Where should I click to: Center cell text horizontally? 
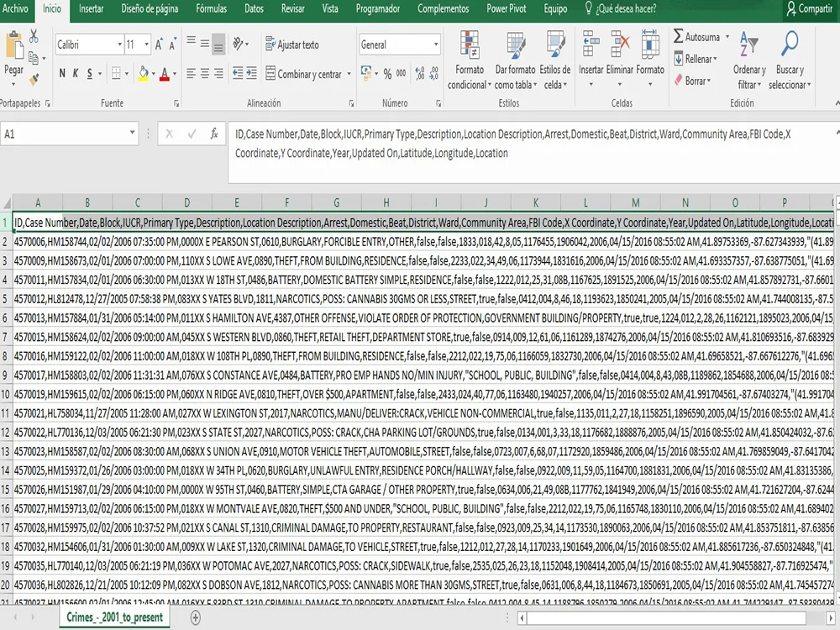pos(205,73)
